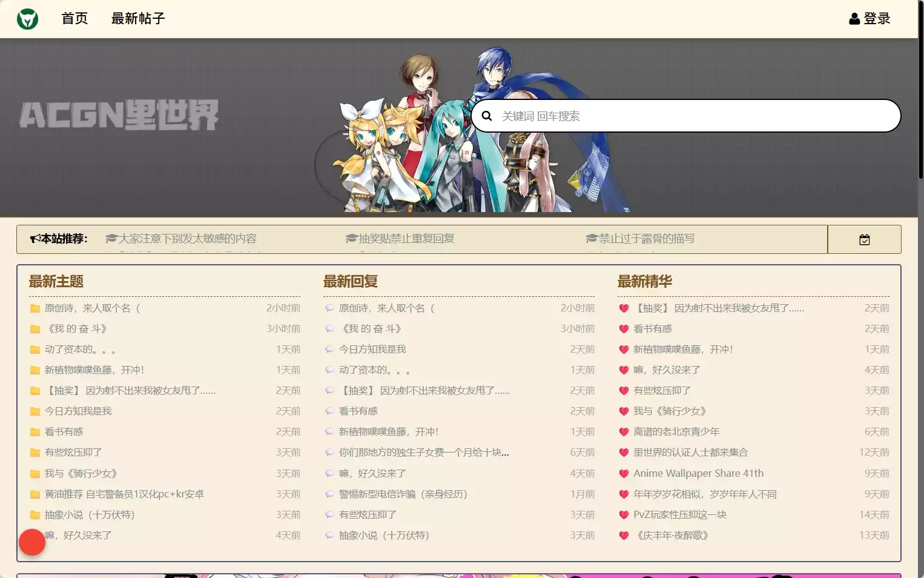
Task: Open notice 禁止过于露骨的描写
Action: pyautogui.click(x=647, y=239)
